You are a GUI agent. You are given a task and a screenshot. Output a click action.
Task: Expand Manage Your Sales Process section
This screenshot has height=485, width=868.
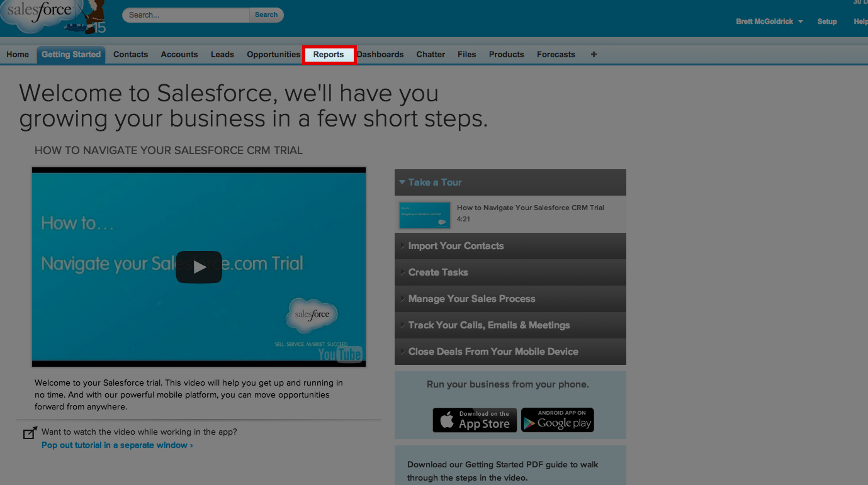[x=510, y=299]
